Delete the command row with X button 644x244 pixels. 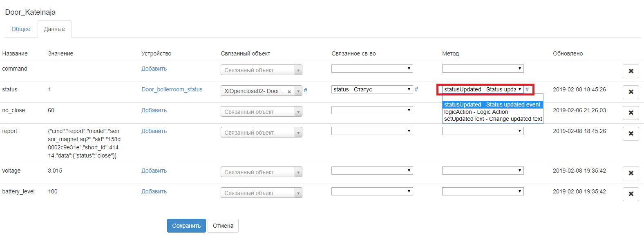coord(631,71)
